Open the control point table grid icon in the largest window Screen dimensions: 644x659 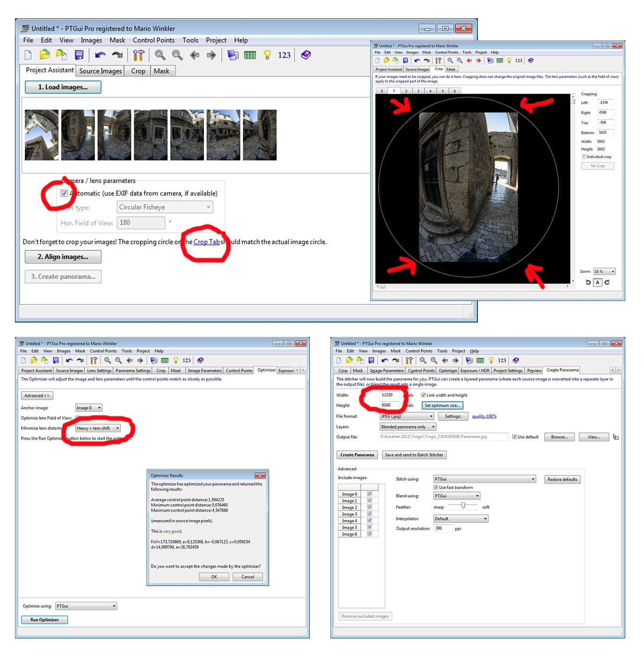pos(250,55)
